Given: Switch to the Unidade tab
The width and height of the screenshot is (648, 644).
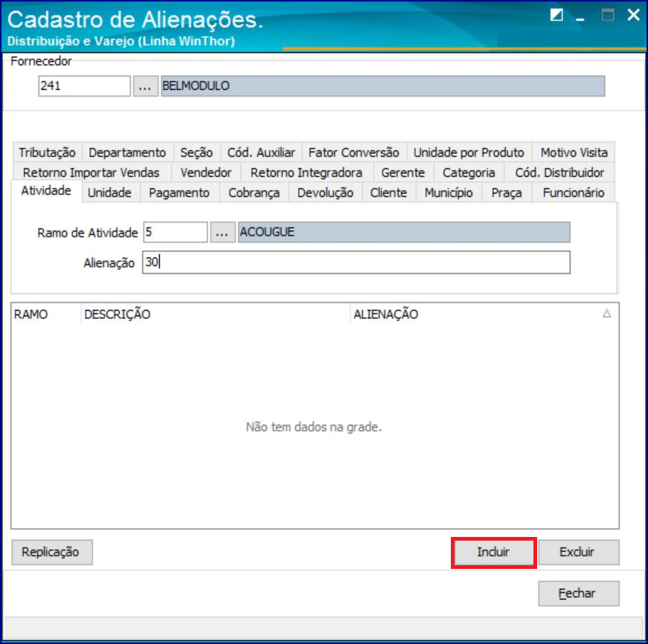Looking at the screenshot, I should pos(109,193).
